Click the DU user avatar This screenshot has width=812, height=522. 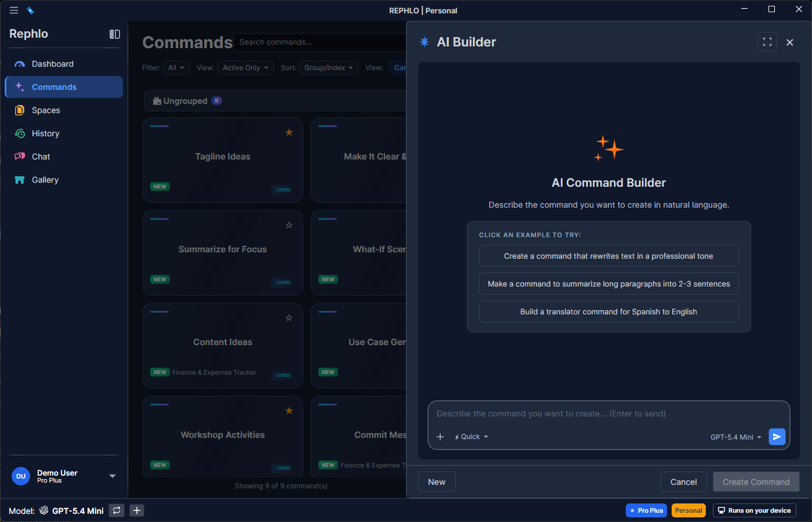(x=21, y=476)
